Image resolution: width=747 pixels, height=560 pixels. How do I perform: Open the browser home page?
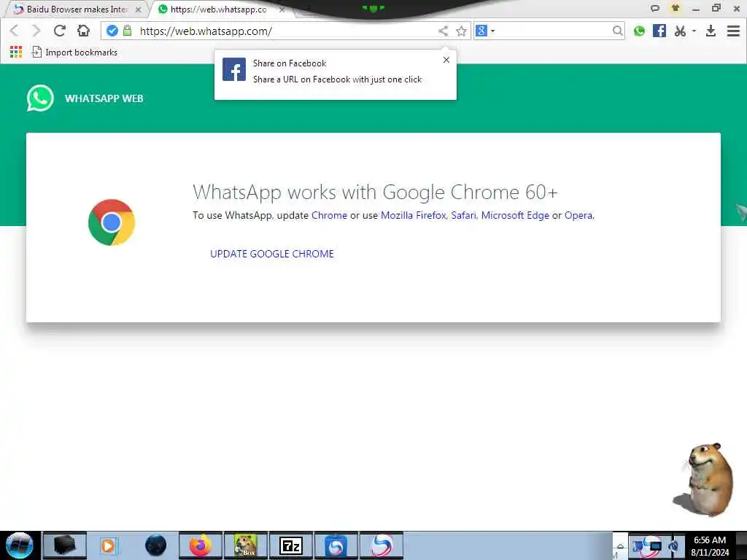tap(83, 31)
